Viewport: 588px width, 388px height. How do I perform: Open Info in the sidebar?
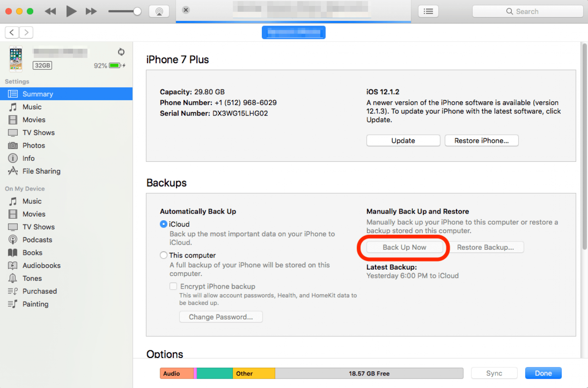coord(66,158)
